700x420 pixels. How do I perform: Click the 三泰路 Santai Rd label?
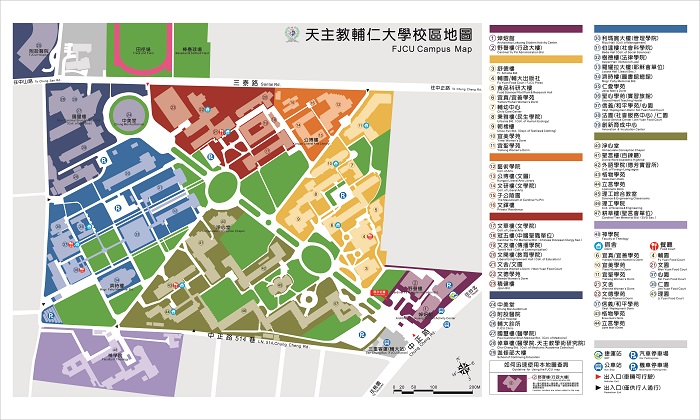pos(257,83)
